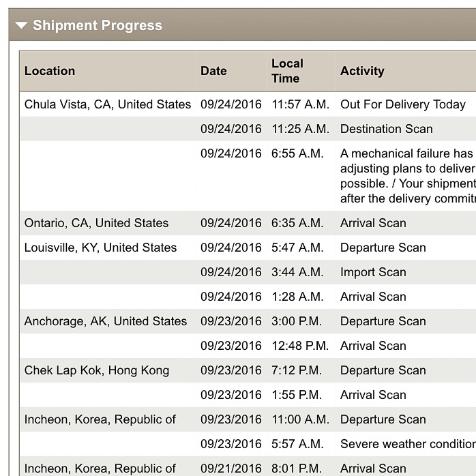Click Louisville, KY, United States location
Viewport: 476px width, 476px height.
[x=100, y=248]
